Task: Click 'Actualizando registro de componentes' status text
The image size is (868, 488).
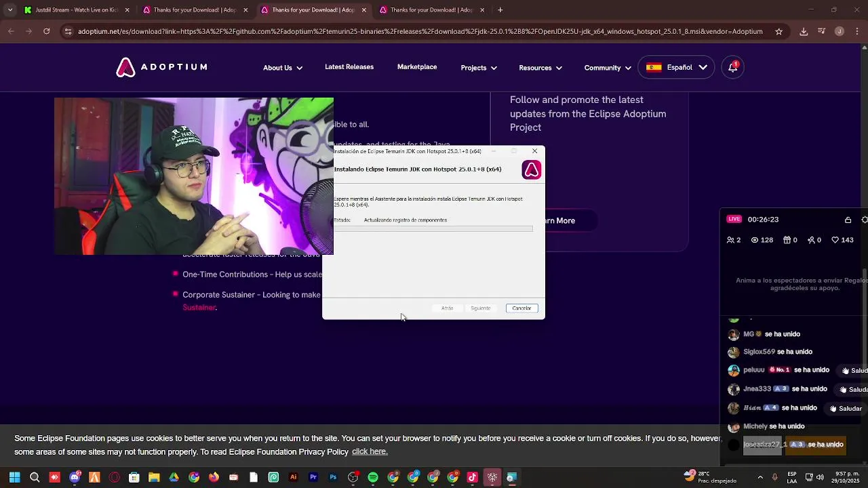Action: click(x=406, y=220)
